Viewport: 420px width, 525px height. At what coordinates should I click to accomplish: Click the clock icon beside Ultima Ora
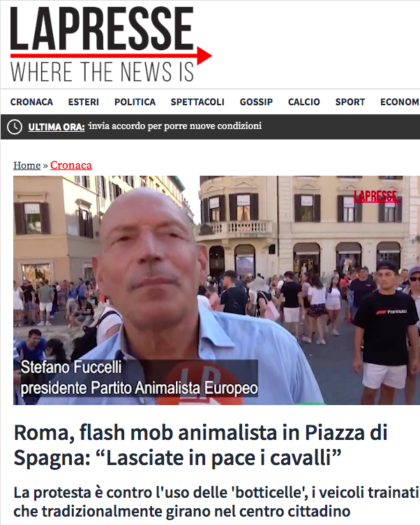(15, 127)
